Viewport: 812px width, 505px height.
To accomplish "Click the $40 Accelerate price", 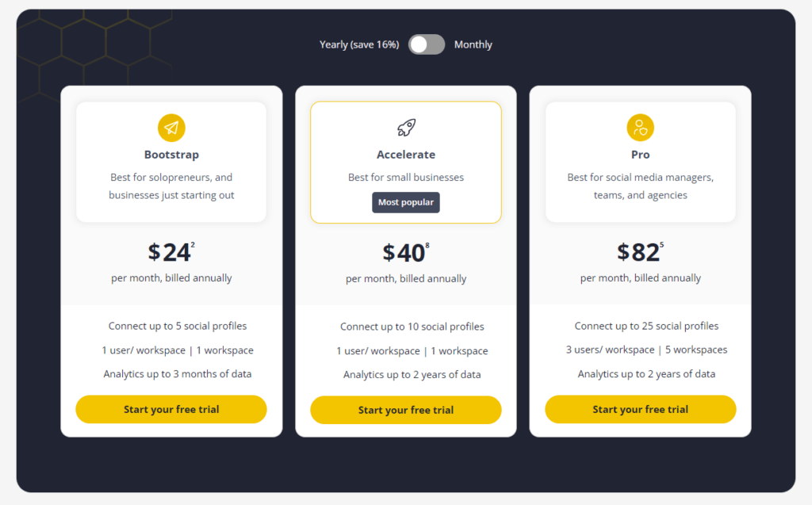I will point(406,253).
